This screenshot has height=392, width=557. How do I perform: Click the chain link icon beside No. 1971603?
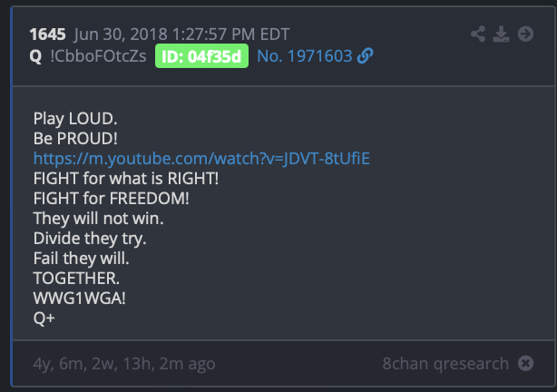point(366,55)
